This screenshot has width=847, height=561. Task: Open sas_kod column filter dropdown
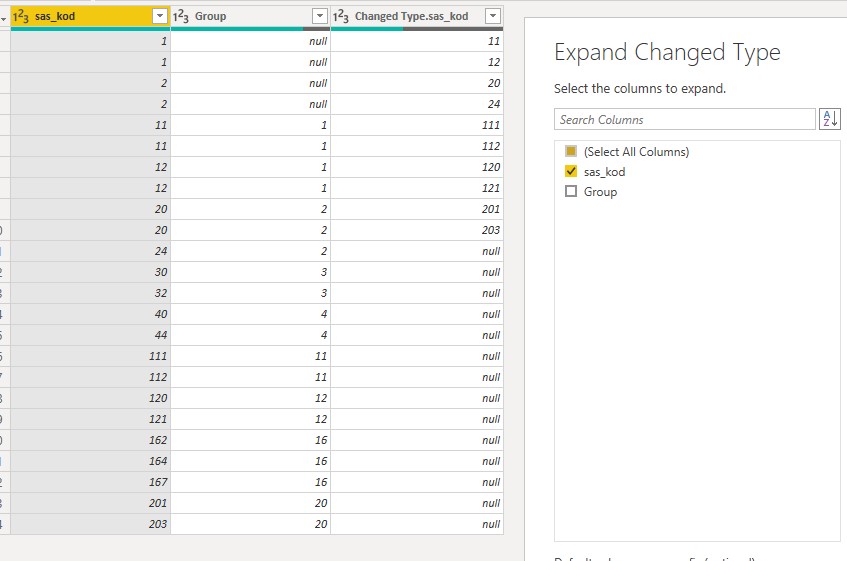click(159, 16)
